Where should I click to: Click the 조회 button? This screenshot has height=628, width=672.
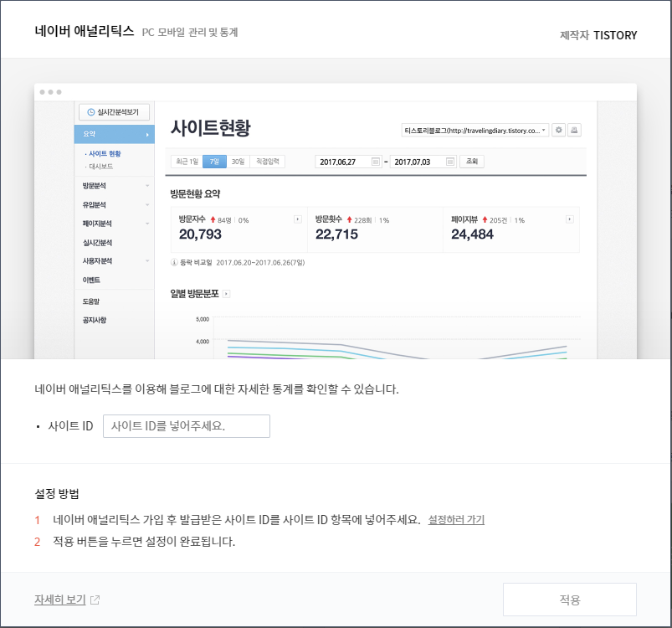tap(472, 161)
